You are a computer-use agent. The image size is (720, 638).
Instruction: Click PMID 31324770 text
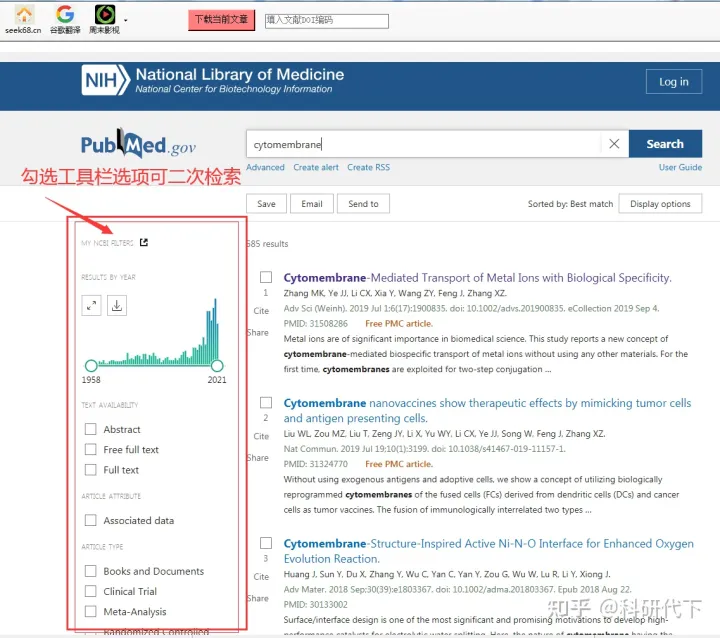(315, 464)
